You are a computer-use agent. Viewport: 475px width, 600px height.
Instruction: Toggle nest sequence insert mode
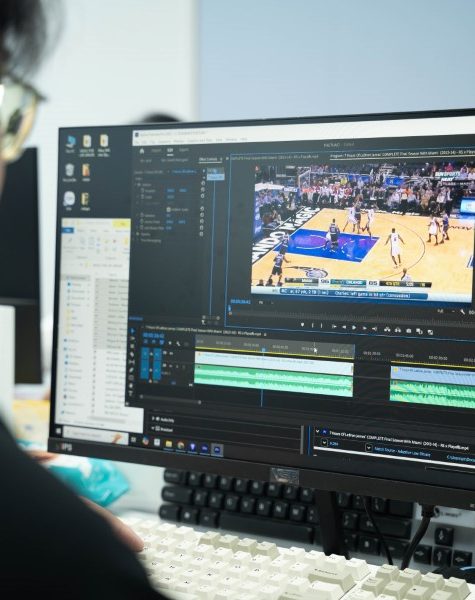146,341
